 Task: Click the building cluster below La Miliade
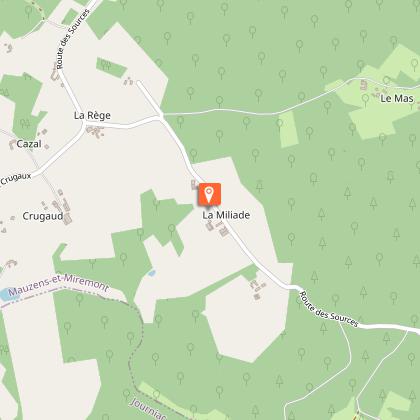tap(217, 228)
